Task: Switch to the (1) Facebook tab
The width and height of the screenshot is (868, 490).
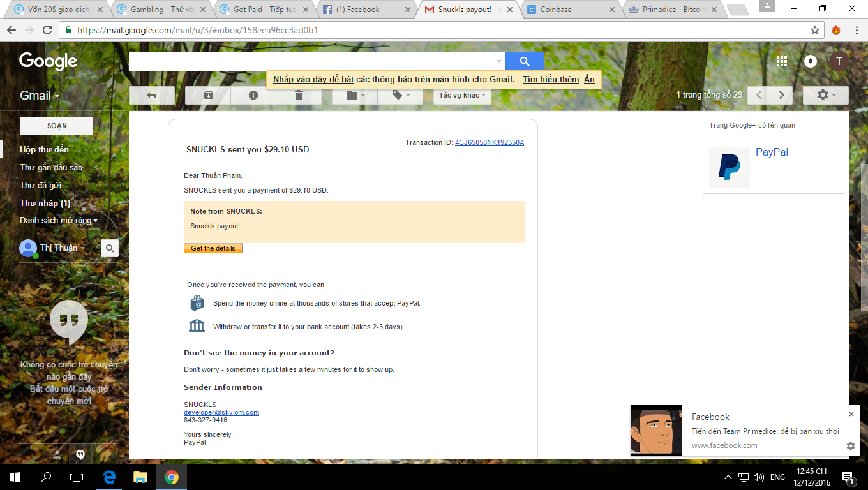Action: pyautogui.click(x=366, y=10)
